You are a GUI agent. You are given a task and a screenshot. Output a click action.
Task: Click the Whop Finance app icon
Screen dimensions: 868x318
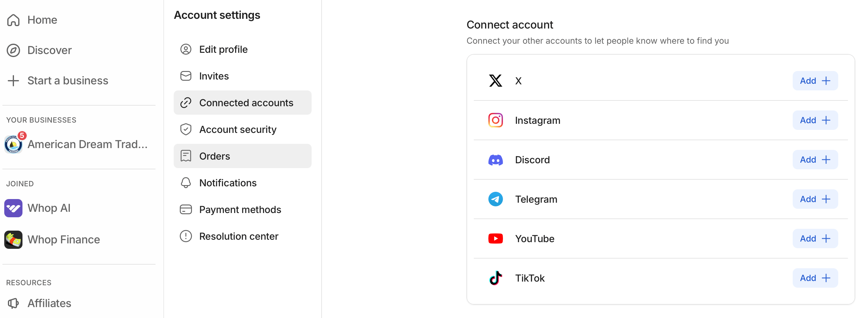point(13,240)
